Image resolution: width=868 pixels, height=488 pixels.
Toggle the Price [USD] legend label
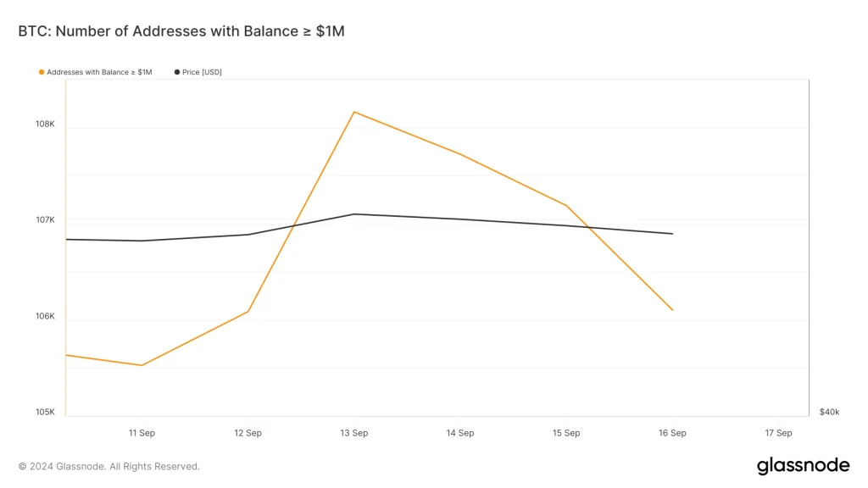202,72
